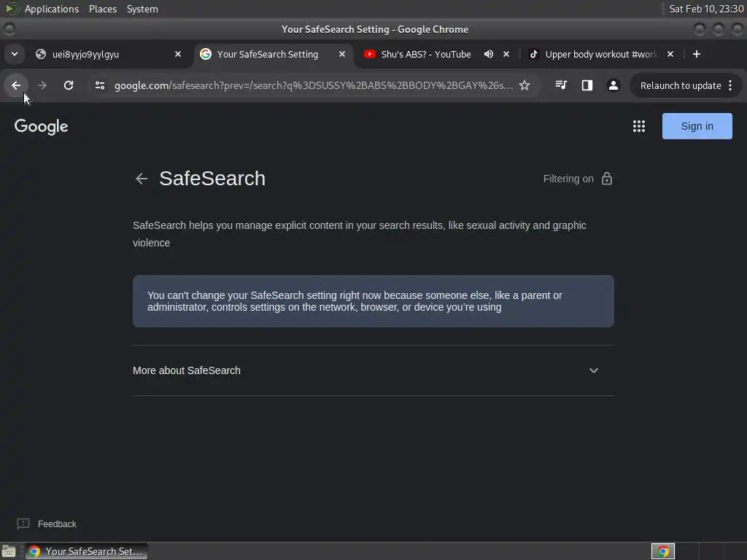Click the Filtering on lock icon
The width and height of the screenshot is (747, 560).
click(606, 179)
